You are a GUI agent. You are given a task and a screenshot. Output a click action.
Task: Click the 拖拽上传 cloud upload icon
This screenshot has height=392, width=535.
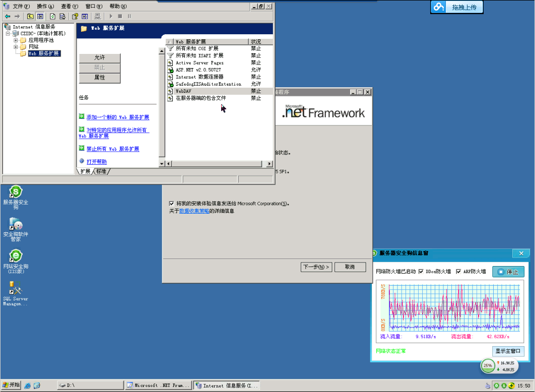click(x=439, y=7)
